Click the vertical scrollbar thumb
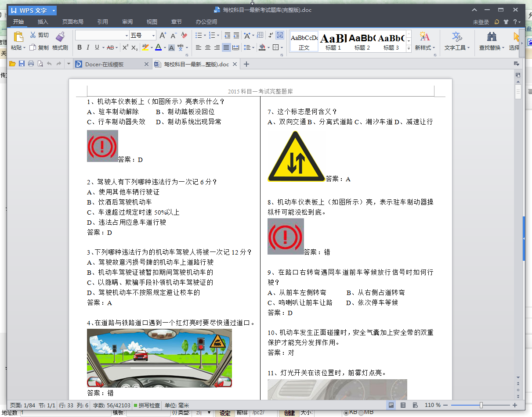 pyautogui.click(x=518, y=92)
